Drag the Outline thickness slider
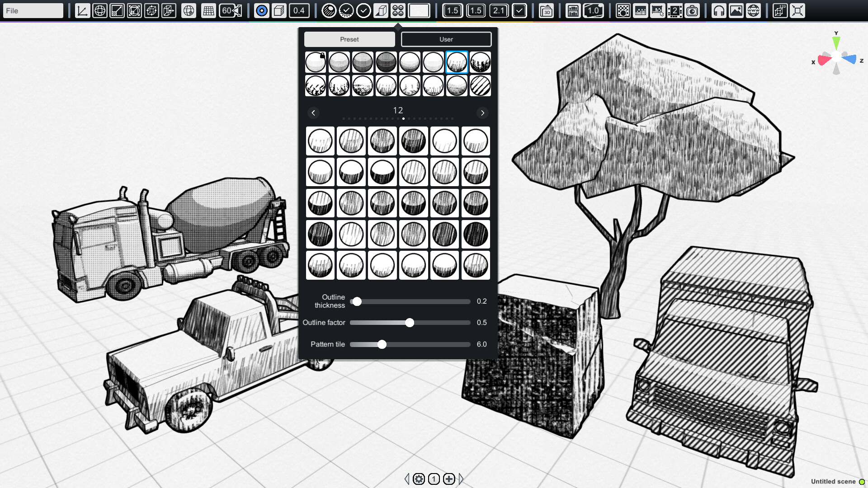 (x=356, y=301)
